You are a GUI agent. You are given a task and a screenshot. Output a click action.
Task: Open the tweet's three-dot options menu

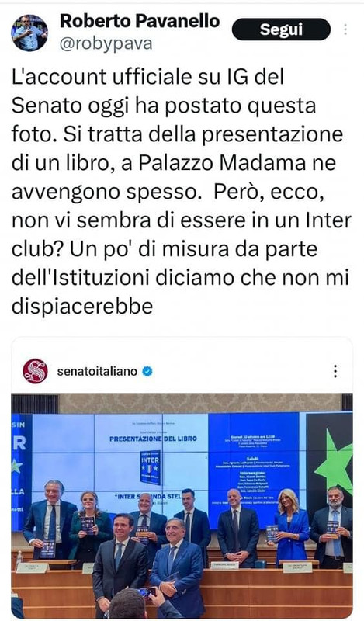click(x=345, y=29)
